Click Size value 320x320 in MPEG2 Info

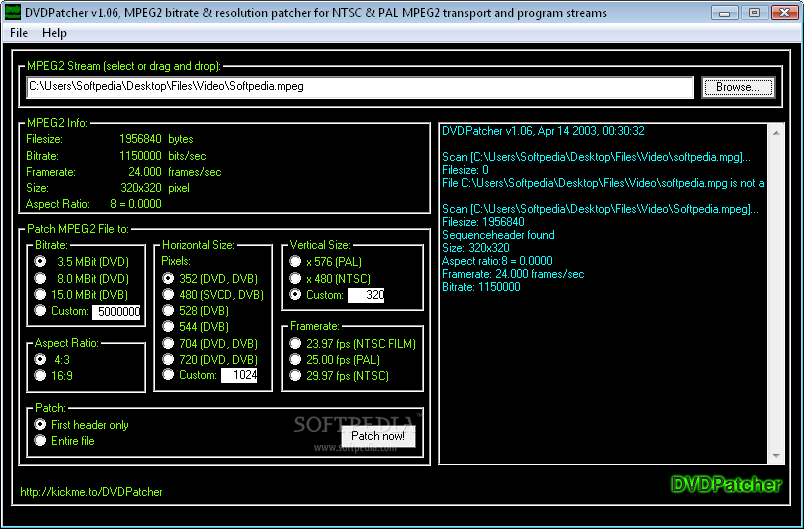tap(140, 188)
